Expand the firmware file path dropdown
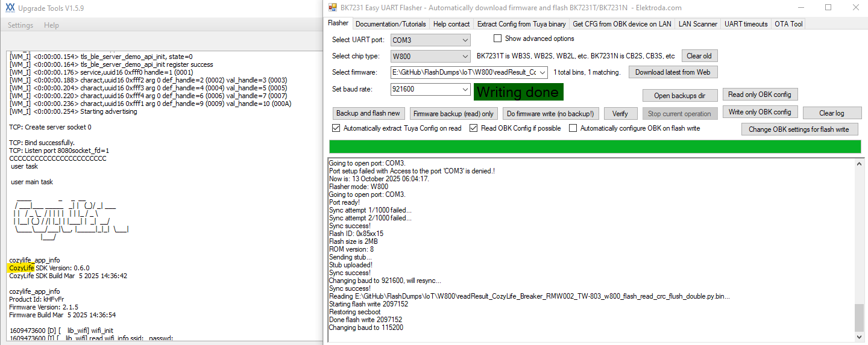The image size is (868, 345). (542, 72)
